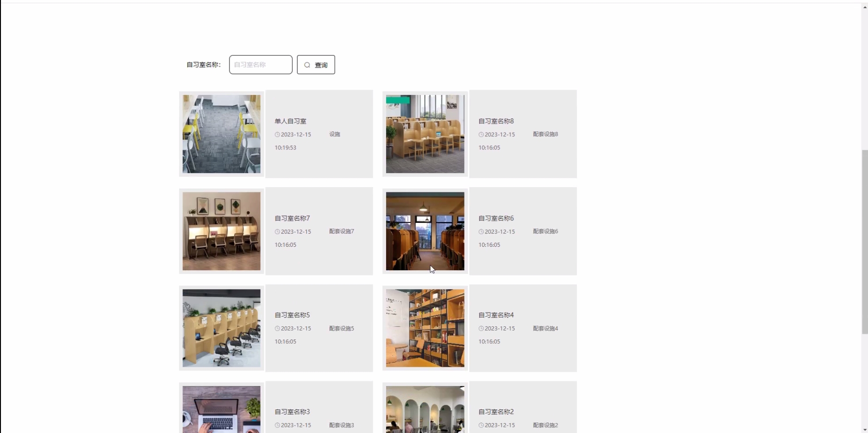Click the 配套设施5 facilities text

(341, 328)
